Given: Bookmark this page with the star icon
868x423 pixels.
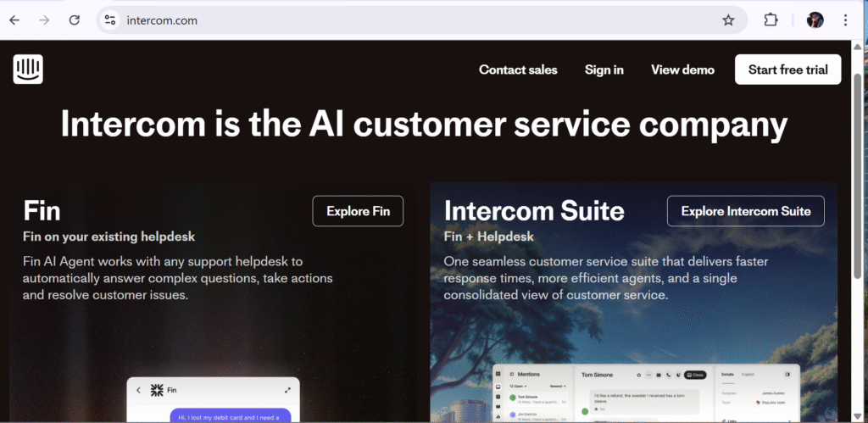Looking at the screenshot, I should 728,20.
